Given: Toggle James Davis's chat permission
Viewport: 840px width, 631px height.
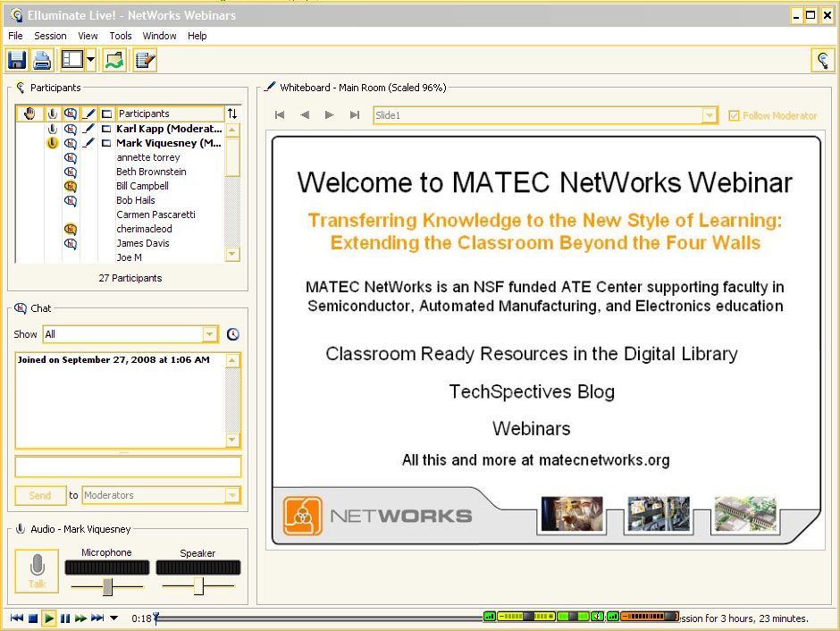Looking at the screenshot, I should [71, 244].
